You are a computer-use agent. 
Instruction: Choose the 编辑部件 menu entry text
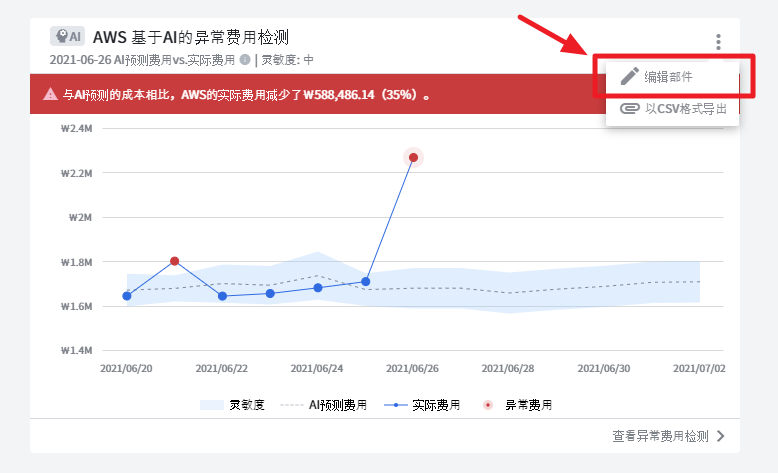(668, 76)
